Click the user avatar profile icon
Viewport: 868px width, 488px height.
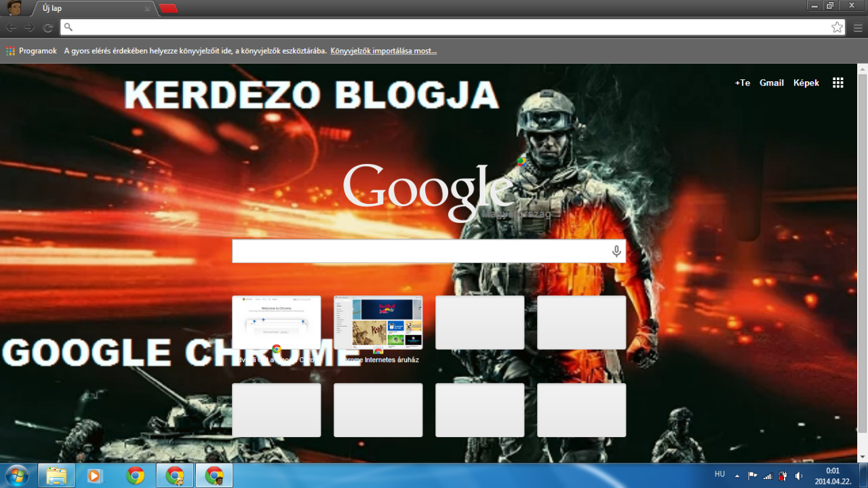(14, 8)
